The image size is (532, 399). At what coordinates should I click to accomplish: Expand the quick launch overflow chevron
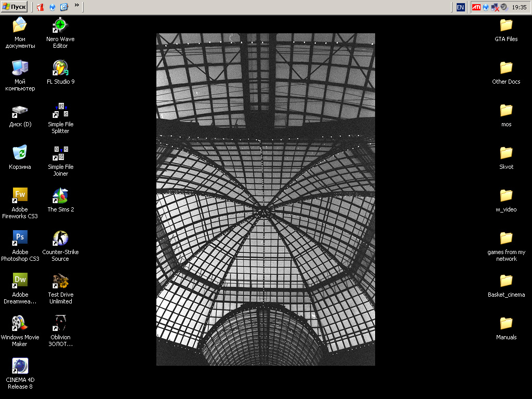tap(77, 5)
